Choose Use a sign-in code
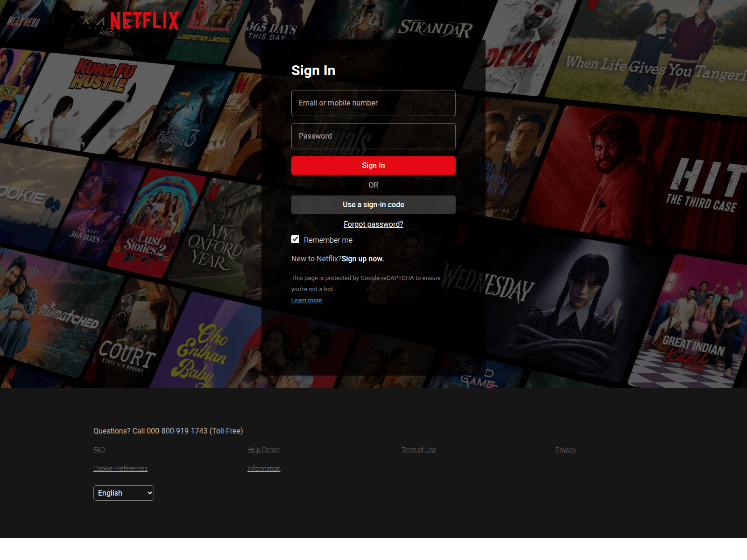 coord(373,205)
